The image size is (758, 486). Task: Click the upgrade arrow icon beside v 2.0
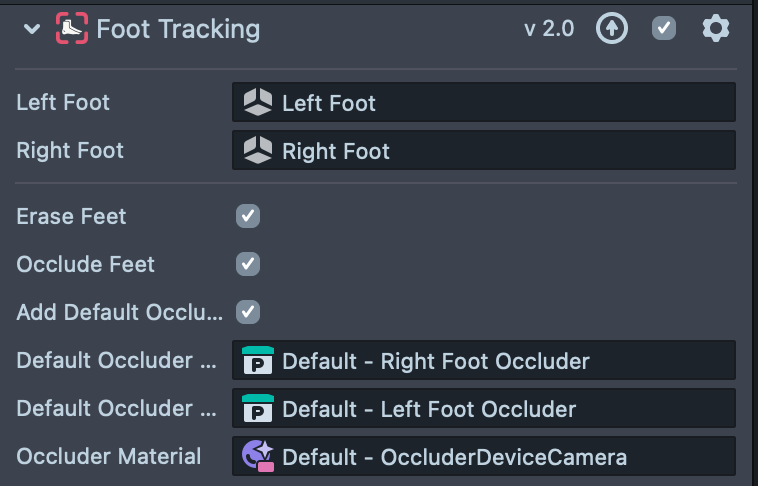coord(612,29)
